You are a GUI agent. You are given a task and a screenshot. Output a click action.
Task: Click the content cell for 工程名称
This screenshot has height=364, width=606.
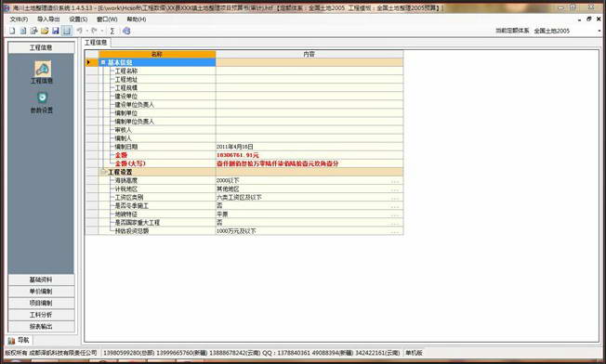click(x=310, y=71)
